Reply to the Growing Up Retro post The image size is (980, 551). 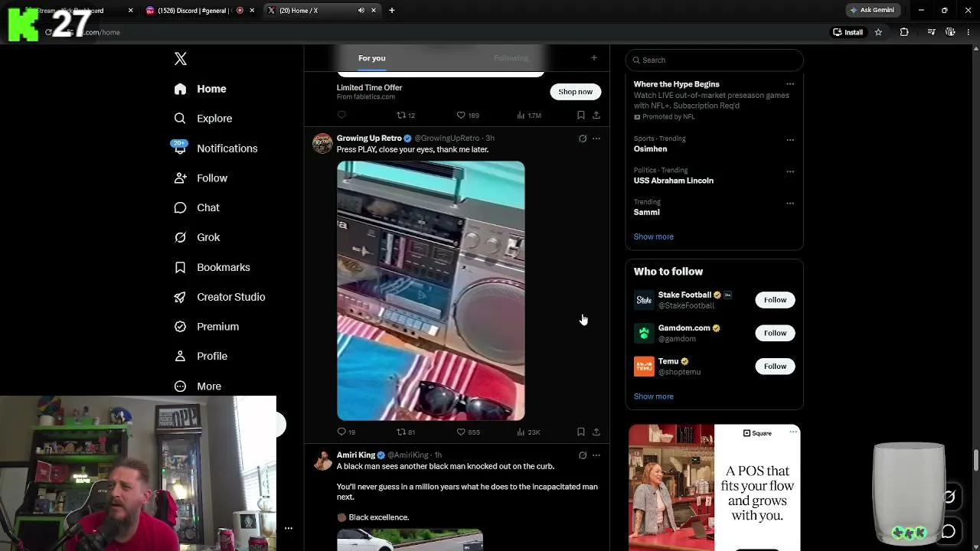point(346,432)
